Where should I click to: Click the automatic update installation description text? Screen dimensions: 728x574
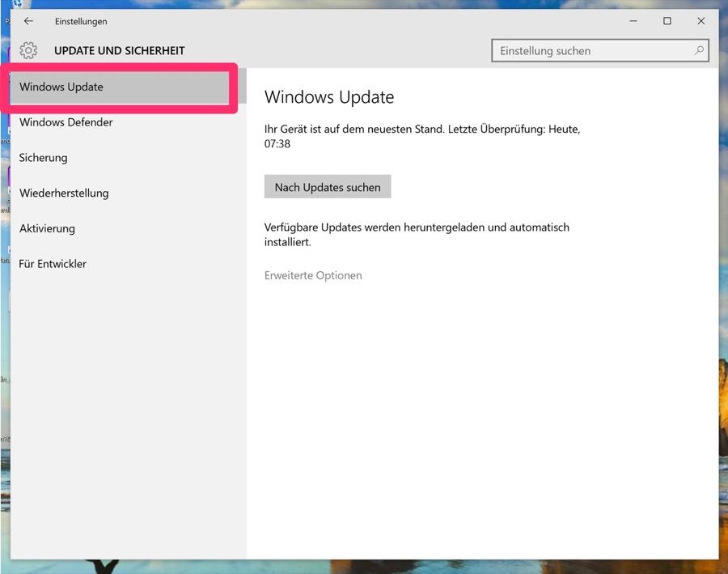(417, 235)
